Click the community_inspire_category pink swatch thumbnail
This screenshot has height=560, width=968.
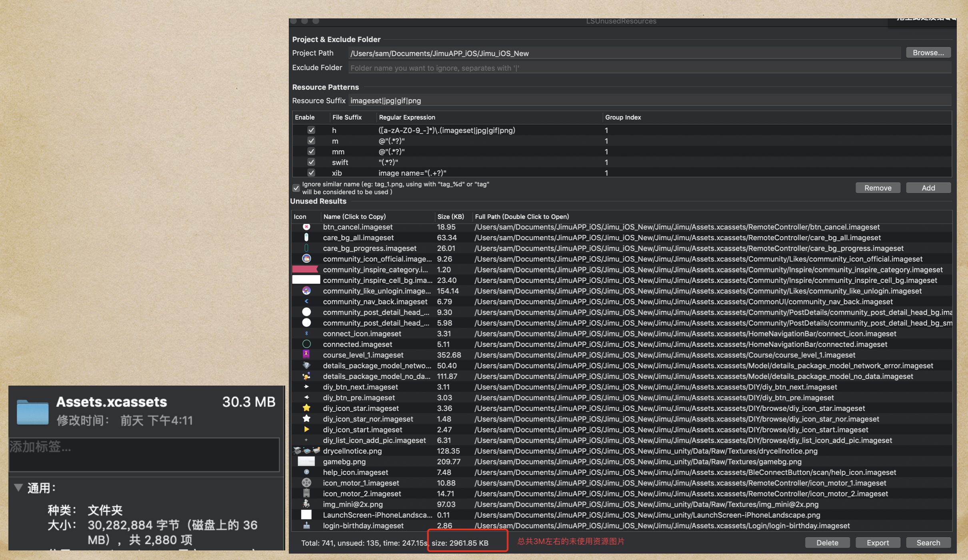306,269
